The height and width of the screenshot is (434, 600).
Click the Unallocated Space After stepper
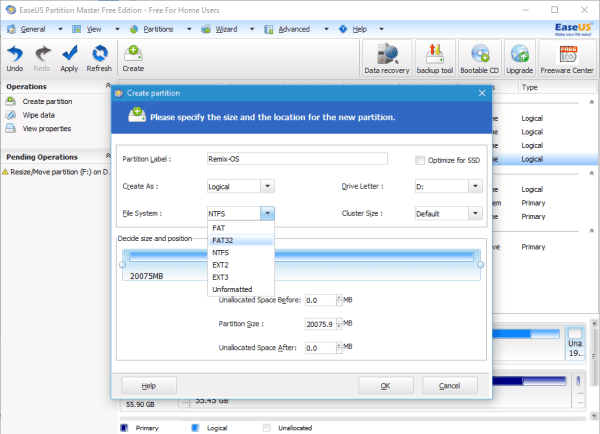pos(339,348)
